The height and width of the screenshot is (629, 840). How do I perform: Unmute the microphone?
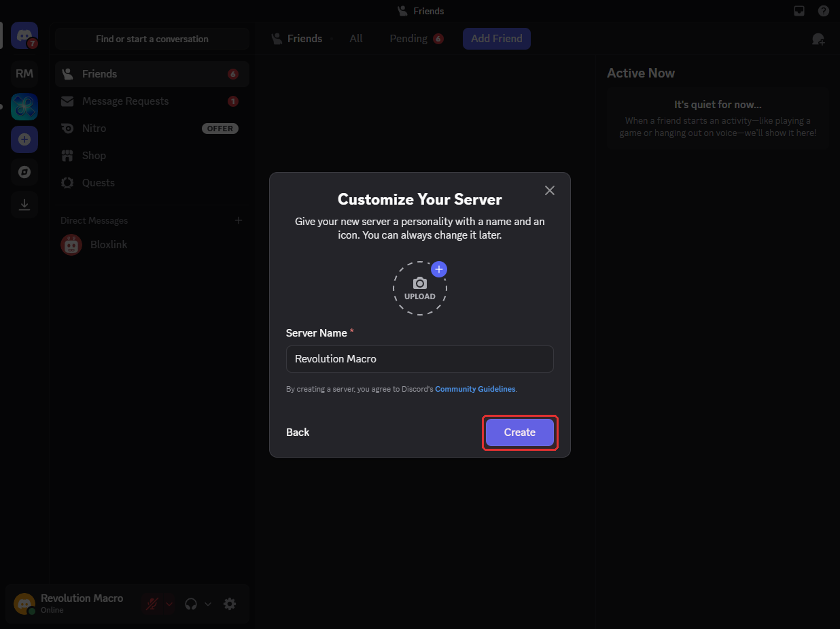pyautogui.click(x=152, y=604)
